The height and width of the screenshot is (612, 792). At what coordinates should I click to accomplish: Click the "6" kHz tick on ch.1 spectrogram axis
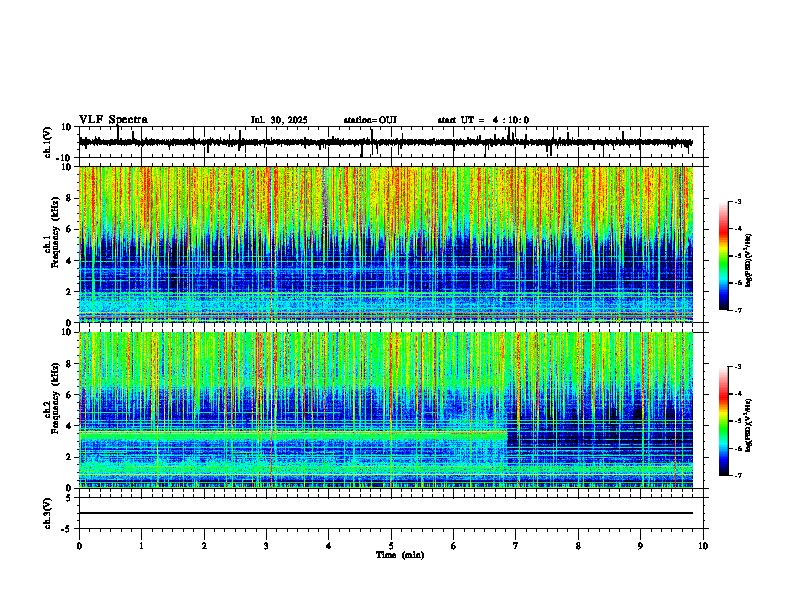(x=70, y=229)
